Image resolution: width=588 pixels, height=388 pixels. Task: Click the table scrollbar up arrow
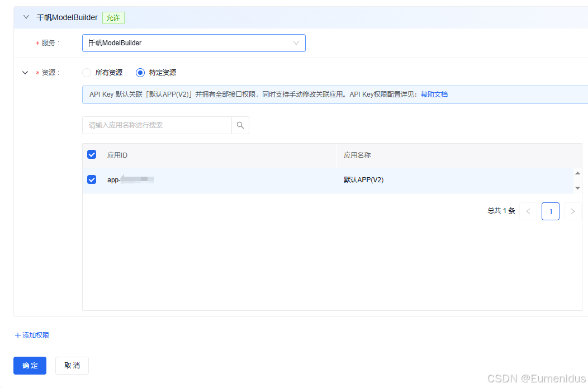(577, 173)
